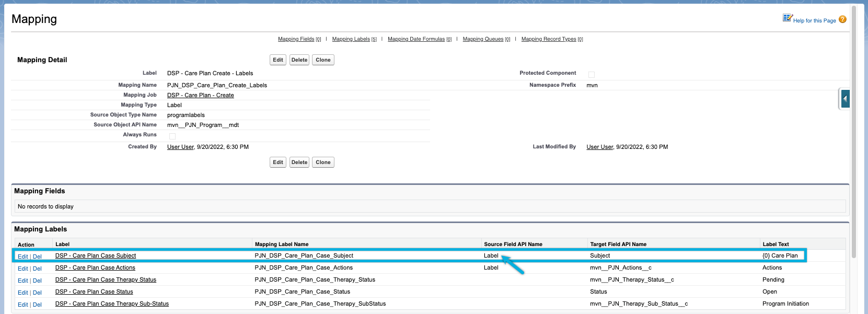The image size is (868, 314).
Task: Edit the Care Plan Case Therapy Status row
Action: tap(23, 281)
